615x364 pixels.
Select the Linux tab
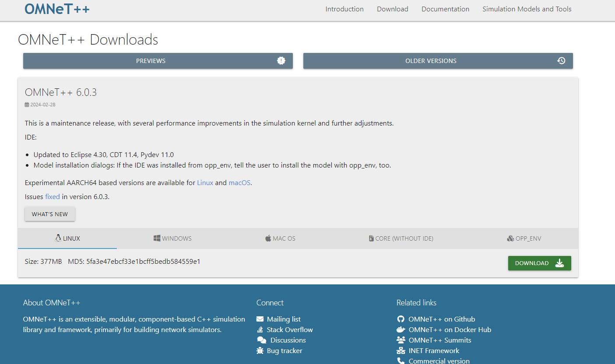[x=67, y=238]
